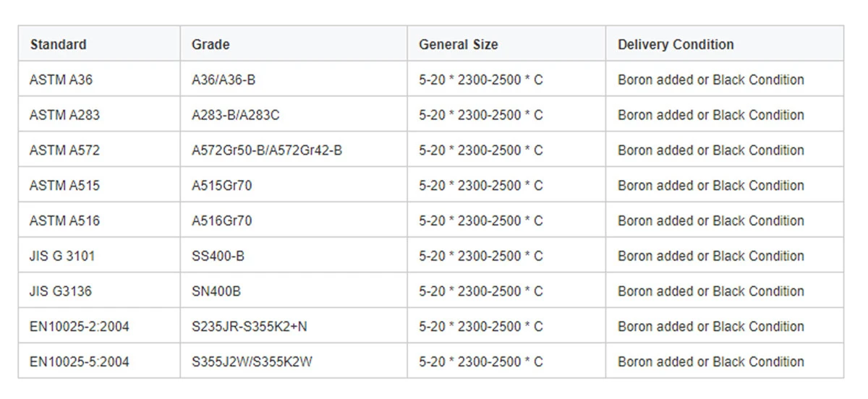Viewport: 868px width, 399px height.
Task: Click the Standard column header
Action: click(x=99, y=44)
